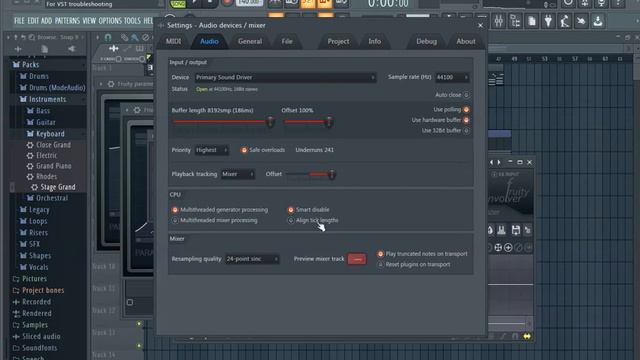Switch to the Project settings tab

(338, 41)
